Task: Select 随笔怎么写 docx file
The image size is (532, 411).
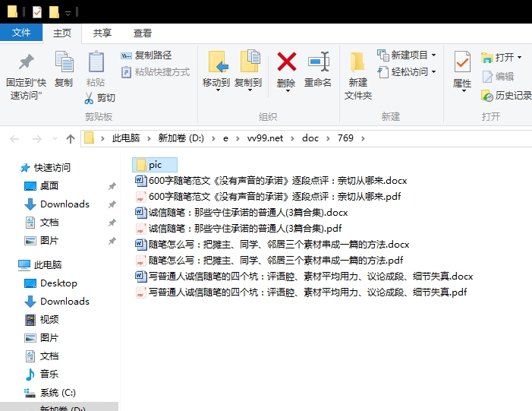Action: pyautogui.click(x=272, y=244)
